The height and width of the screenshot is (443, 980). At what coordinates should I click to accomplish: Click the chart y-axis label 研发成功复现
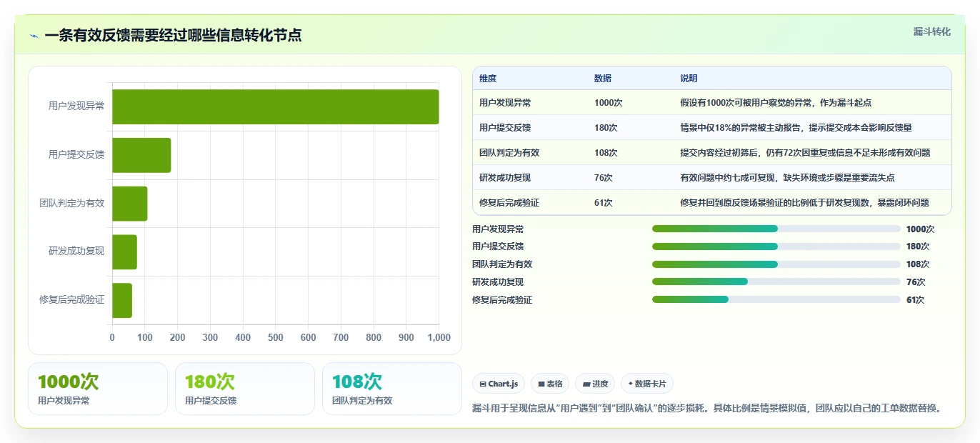76,252
